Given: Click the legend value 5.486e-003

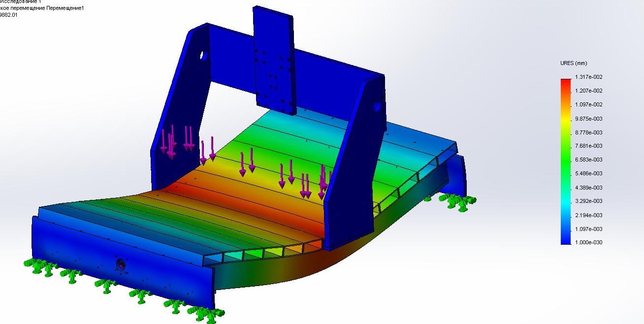Looking at the screenshot, I should point(588,174).
